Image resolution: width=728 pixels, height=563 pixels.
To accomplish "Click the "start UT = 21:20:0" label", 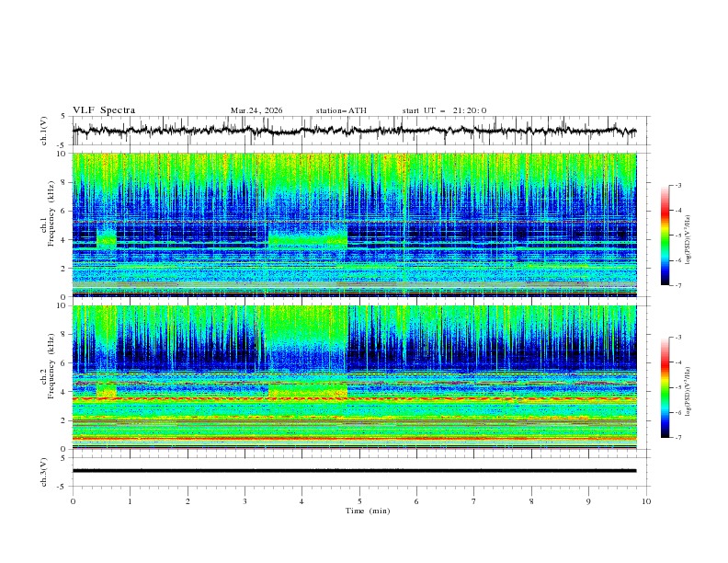I will coord(444,110).
